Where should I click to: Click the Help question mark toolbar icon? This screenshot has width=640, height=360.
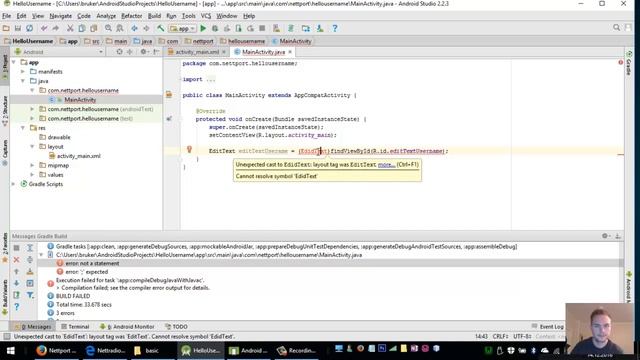coord(335,28)
